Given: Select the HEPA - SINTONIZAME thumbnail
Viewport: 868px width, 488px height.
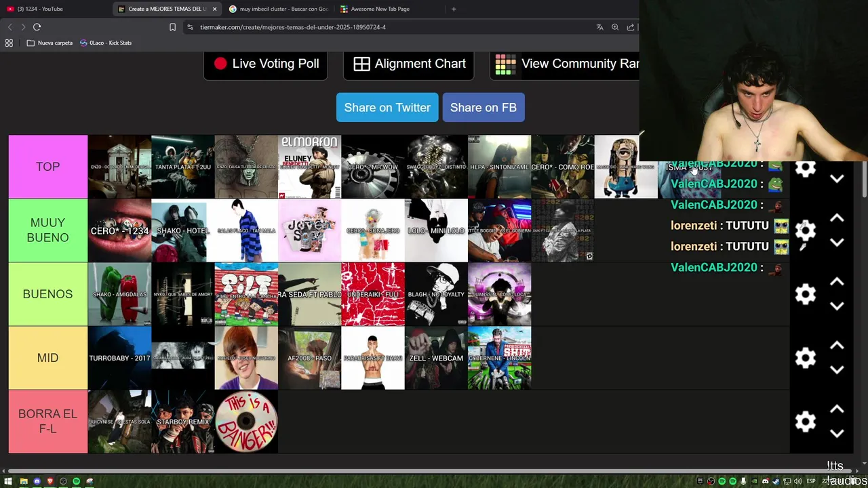Looking at the screenshot, I should pos(499,167).
